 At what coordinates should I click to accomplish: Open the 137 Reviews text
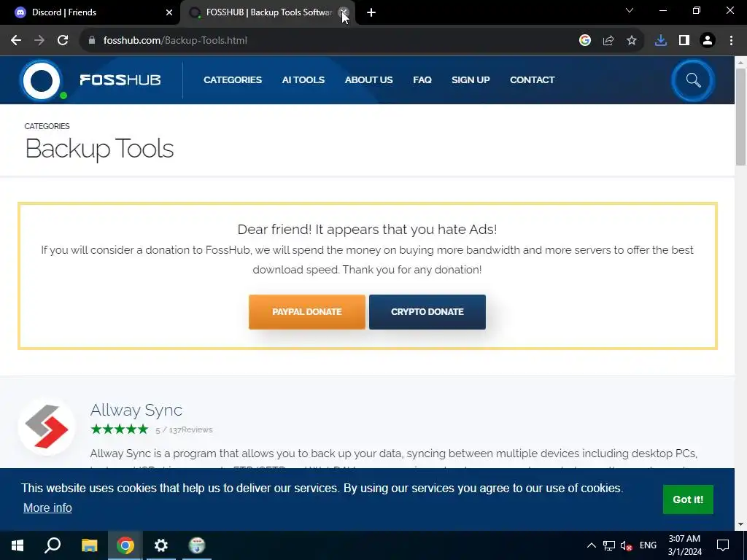(190, 429)
